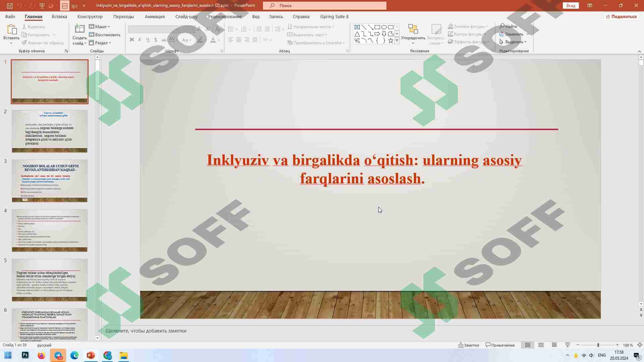Image resolution: width=644 pixels, height=362 pixels.
Task: Click the Вход sign-in button
Action: (571, 5)
